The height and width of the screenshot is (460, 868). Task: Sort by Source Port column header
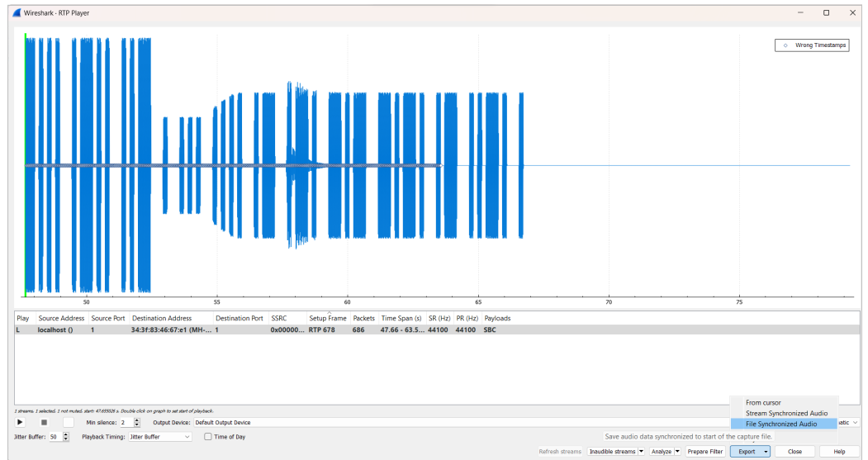pyautogui.click(x=108, y=318)
